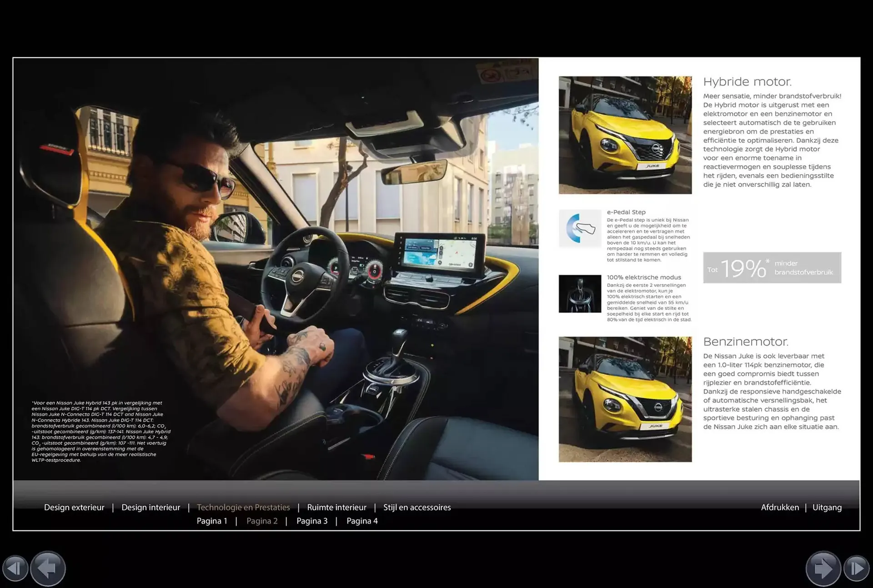Click the 19% minder brandstofverbruik badge
This screenshot has width=873, height=588.
(x=772, y=268)
